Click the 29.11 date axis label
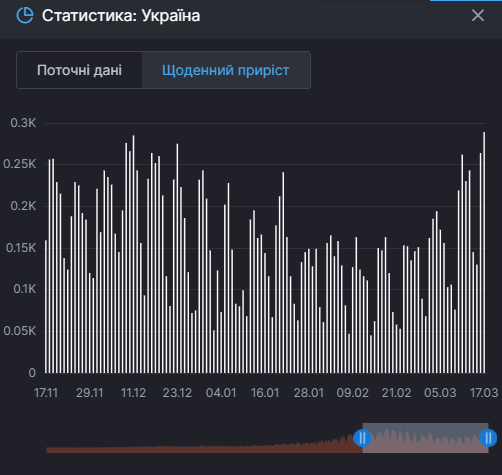 (90, 393)
